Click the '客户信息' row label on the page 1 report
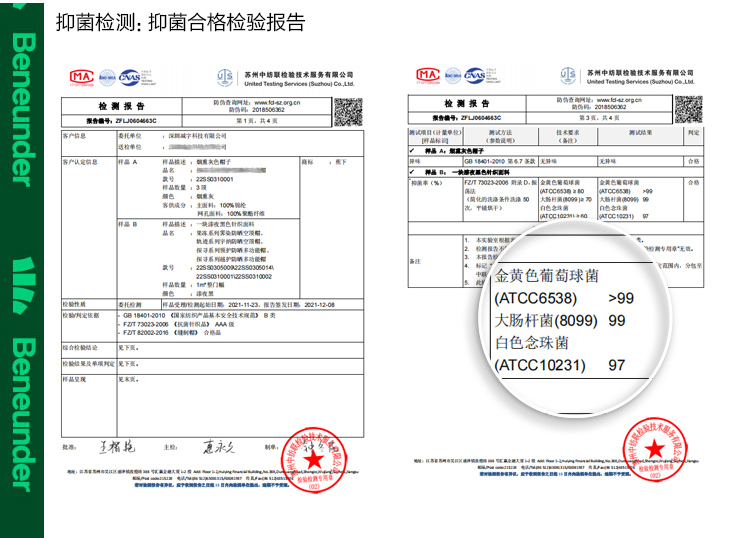This screenshot has height=538, width=750. pos(75,136)
